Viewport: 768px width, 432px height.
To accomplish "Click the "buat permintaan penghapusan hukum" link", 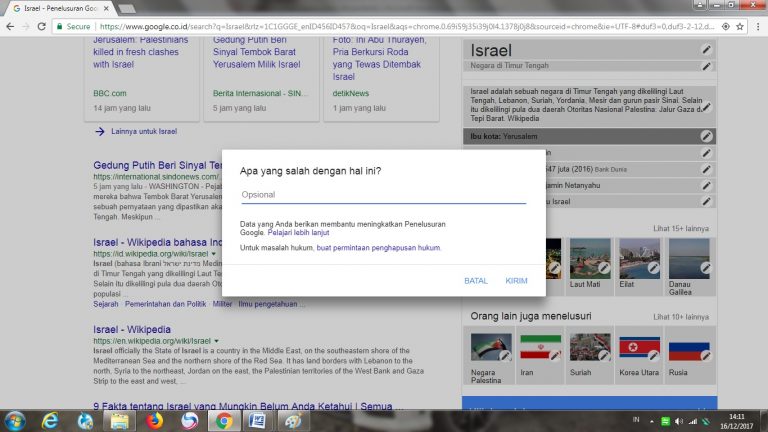I will pyautogui.click(x=378, y=247).
